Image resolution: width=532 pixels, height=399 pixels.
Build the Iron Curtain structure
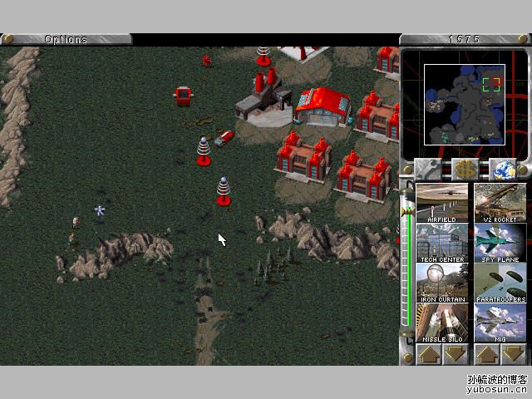click(x=442, y=283)
